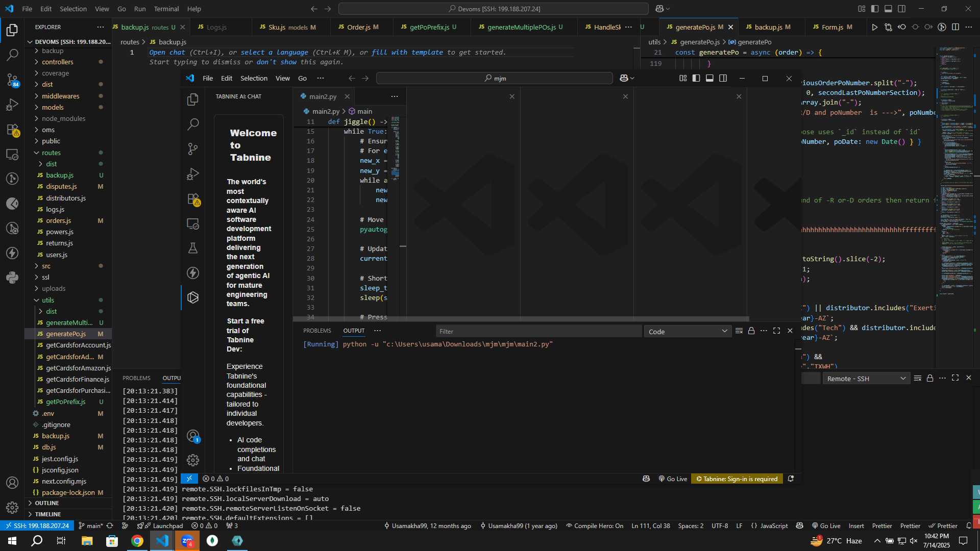Open Remote Explorer in Devoms activity bar
This screenshot has width=980, height=551.
(x=12, y=154)
